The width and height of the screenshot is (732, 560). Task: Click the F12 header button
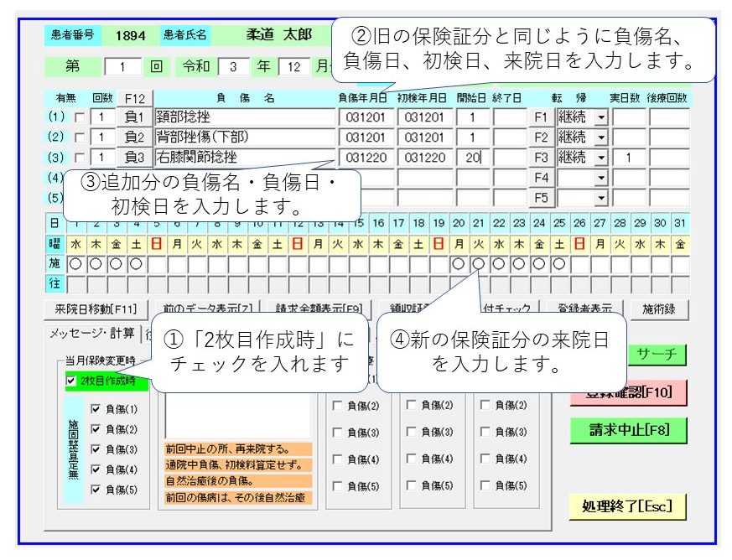point(134,97)
